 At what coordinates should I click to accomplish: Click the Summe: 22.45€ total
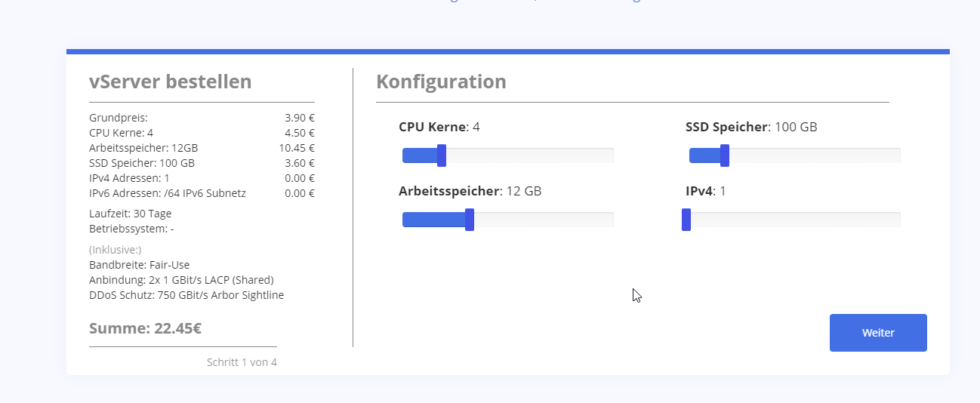pos(145,328)
